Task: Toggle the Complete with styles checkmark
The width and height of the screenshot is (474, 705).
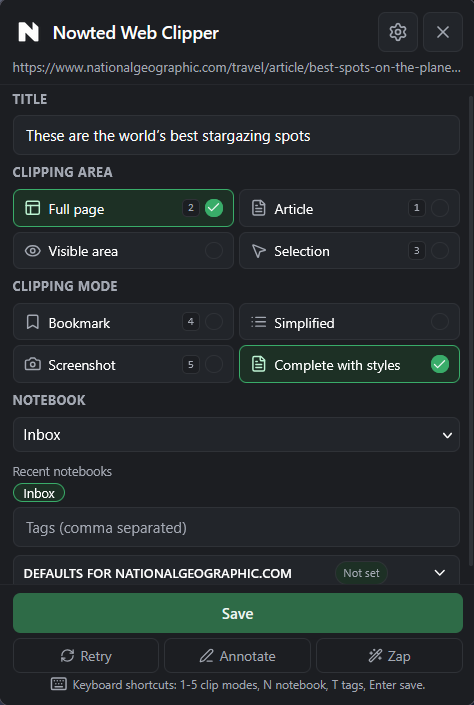Action: tap(440, 364)
